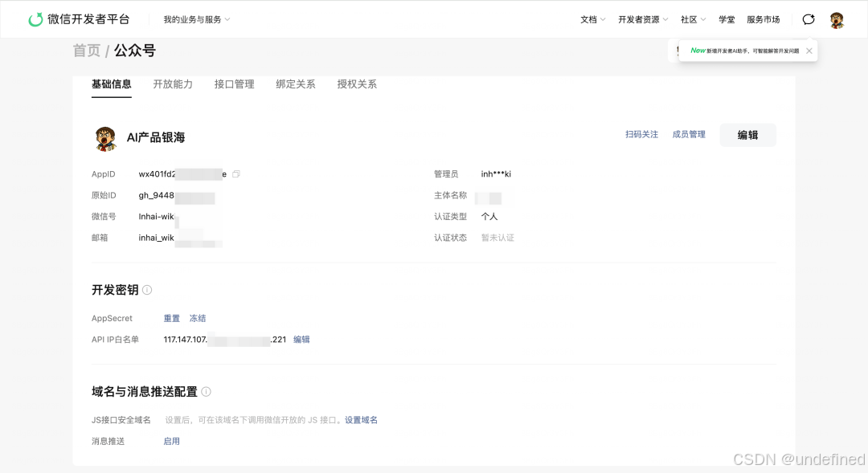
Task: Switch to the 开放能力 tab
Action: [173, 84]
